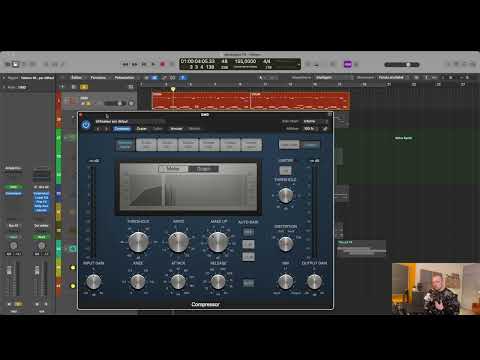
Task: Open the View menu in tracks area
Action: [124, 77]
